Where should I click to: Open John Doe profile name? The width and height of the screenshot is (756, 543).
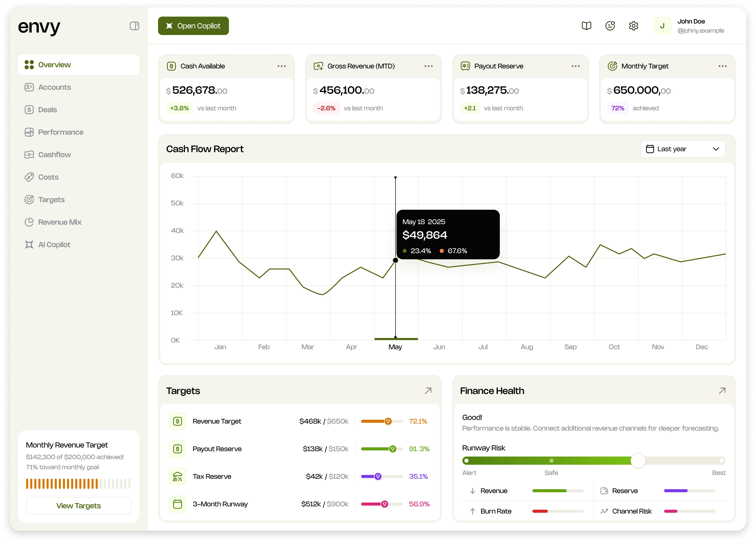click(691, 21)
